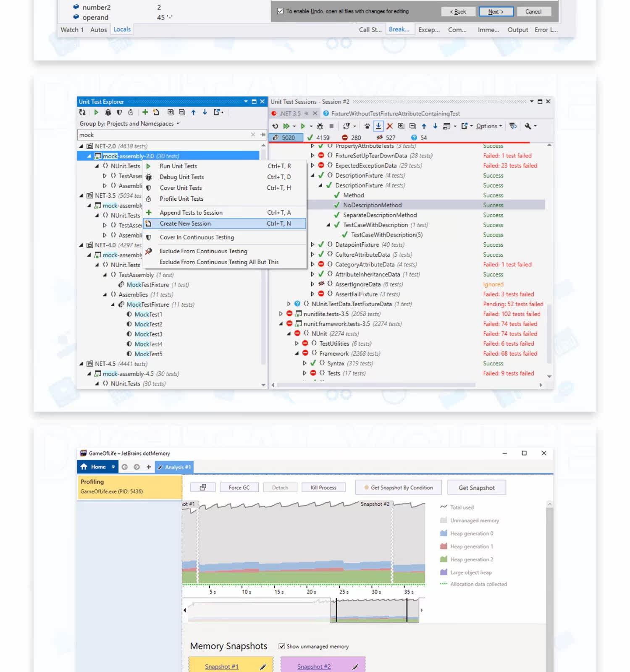Click the Get Snapshot button

click(x=477, y=488)
